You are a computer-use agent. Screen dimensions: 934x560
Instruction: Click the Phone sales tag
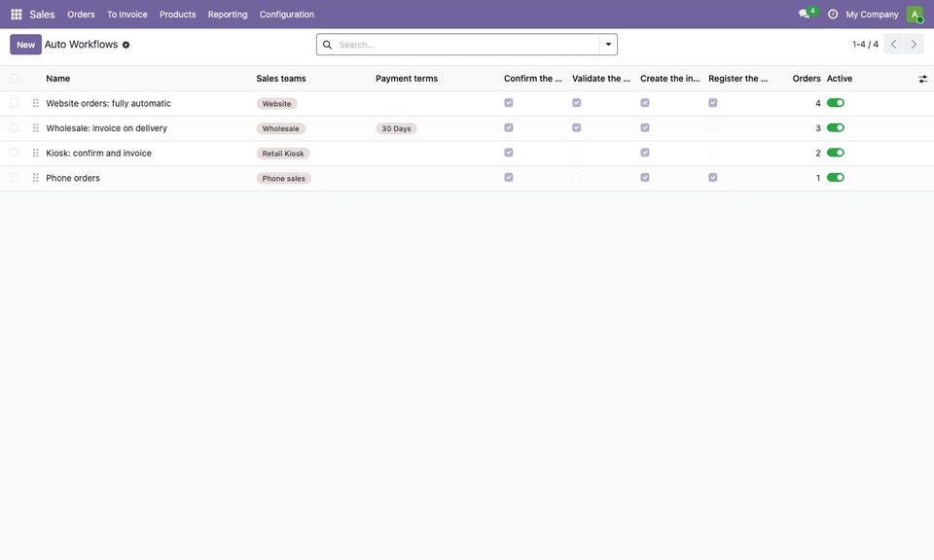[x=283, y=179]
